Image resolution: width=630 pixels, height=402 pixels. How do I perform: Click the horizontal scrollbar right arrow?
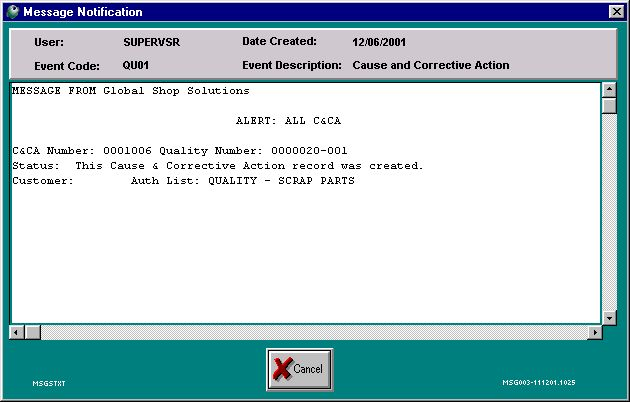point(595,333)
